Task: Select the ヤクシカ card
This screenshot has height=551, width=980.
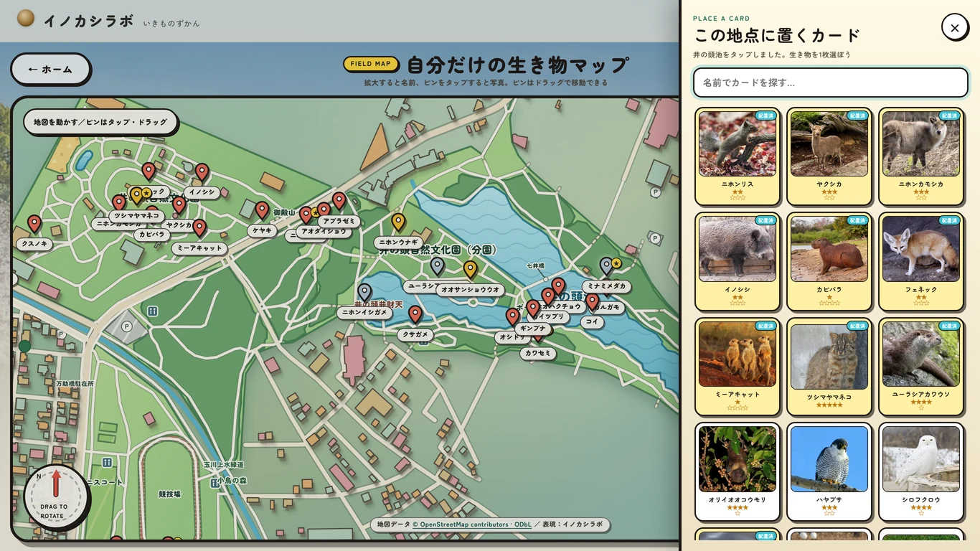Action: [829, 156]
